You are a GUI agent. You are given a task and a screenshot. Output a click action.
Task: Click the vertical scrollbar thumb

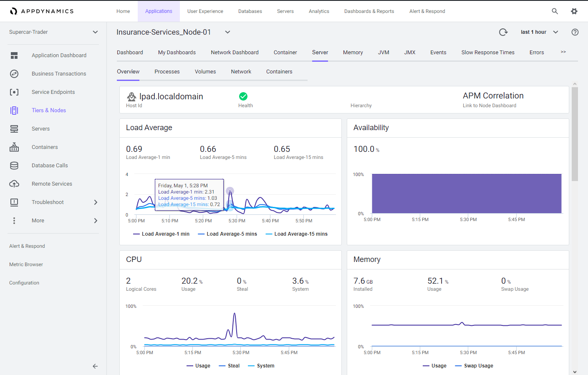[575, 134]
